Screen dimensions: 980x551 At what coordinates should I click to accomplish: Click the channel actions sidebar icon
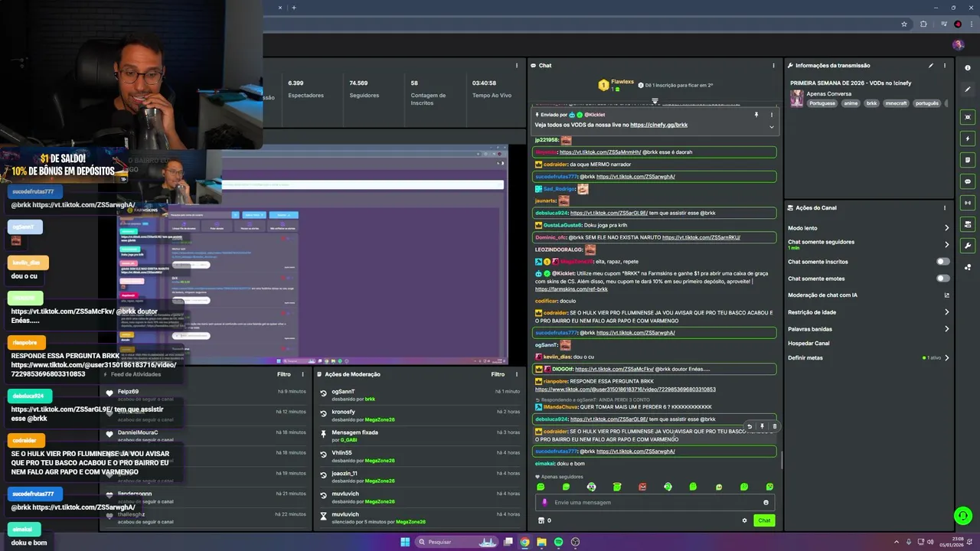tap(968, 224)
